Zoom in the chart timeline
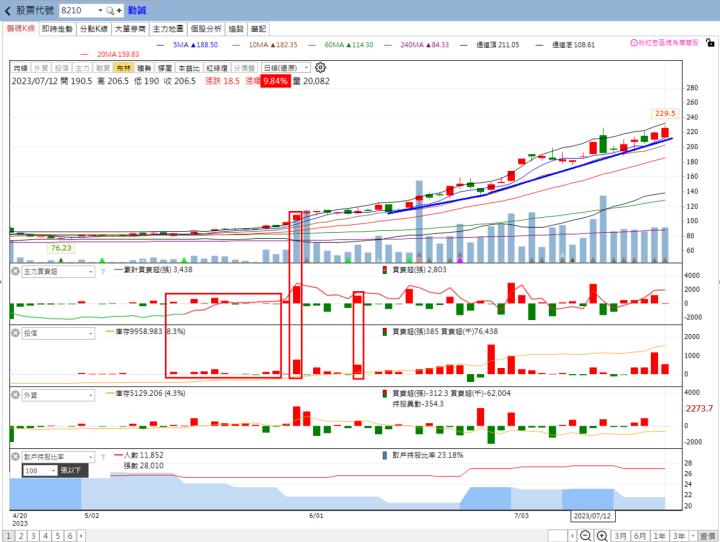Viewport: 720px width, 542px height. coord(602,536)
